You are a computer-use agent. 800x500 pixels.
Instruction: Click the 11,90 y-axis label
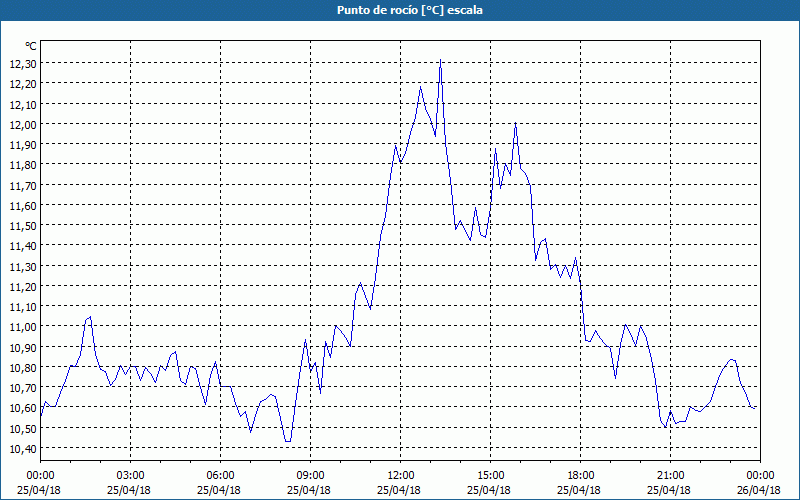point(23,144)
